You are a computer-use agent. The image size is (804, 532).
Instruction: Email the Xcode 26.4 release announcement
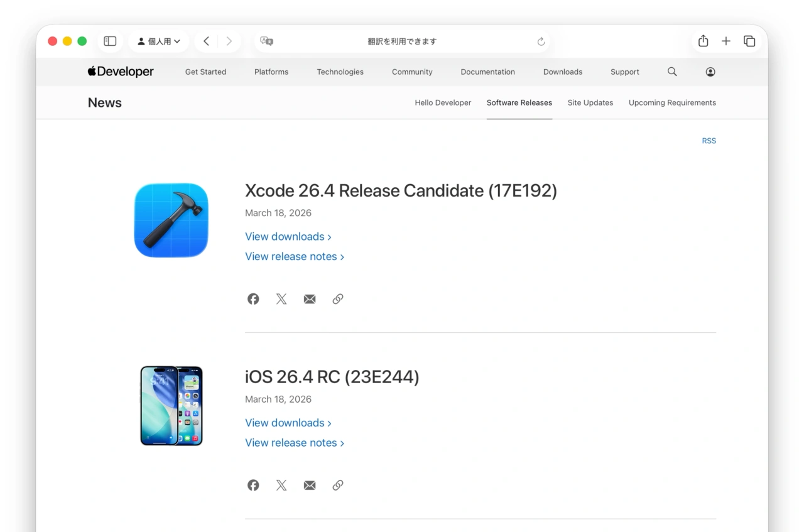coord(310,298)
